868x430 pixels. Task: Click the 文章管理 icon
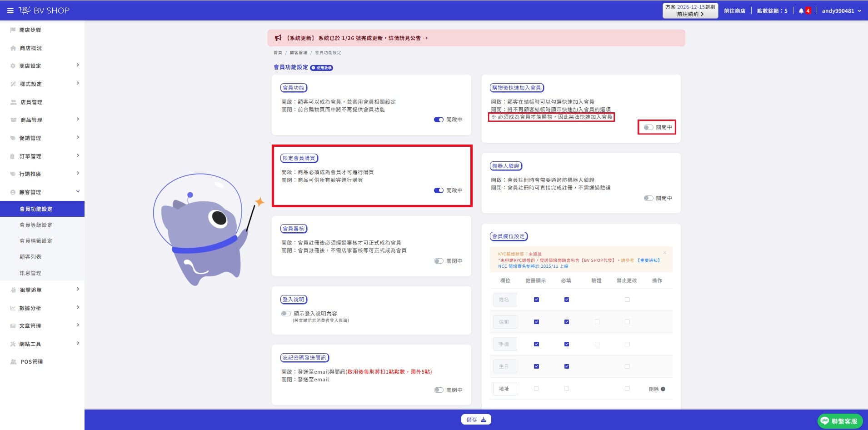13,326
